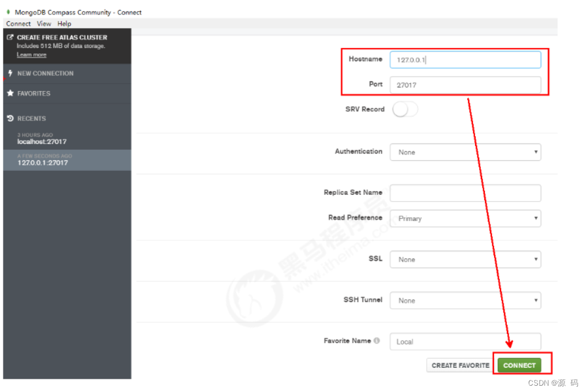This screenshot has width=587, height=392.
Task: Click the Recents history icon
Action: click(10, 118)
